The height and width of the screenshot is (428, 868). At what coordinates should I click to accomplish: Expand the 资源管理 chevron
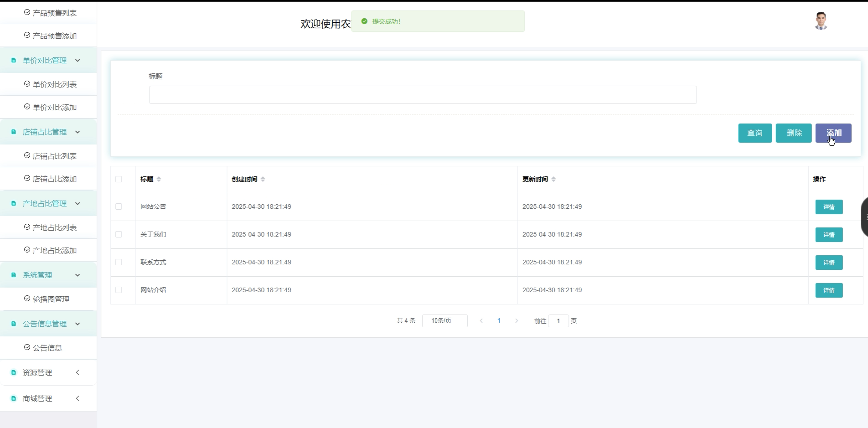pos(77,372)
